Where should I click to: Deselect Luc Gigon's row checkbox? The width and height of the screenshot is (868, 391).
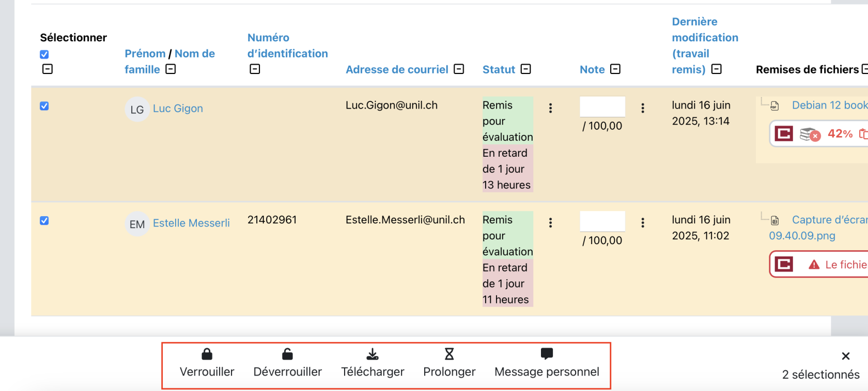tap(44, 106)
